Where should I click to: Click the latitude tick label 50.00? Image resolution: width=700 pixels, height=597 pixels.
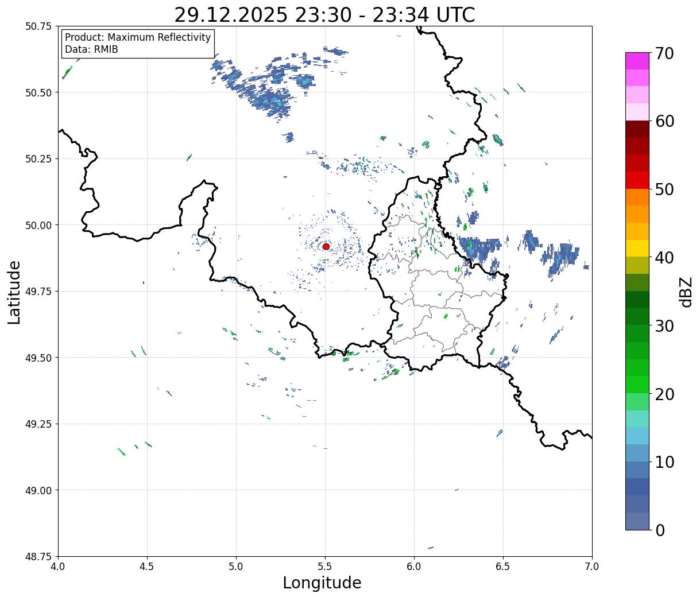coord(38,225)
